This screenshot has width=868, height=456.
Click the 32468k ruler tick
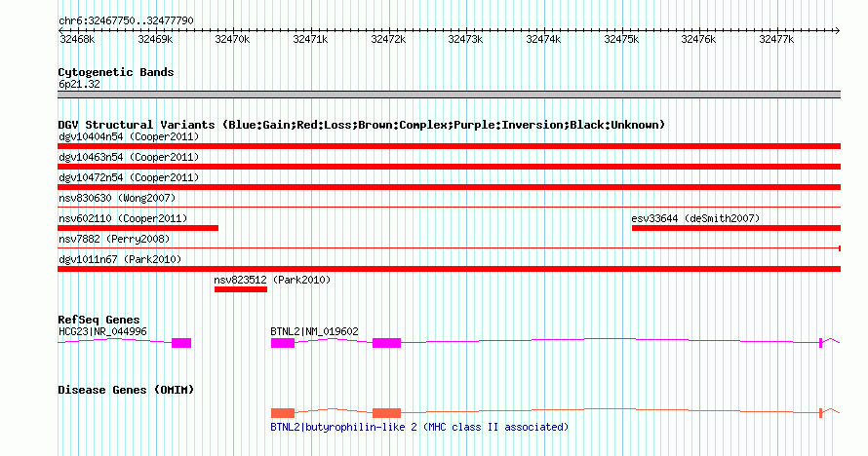click(x=77, y=39)
